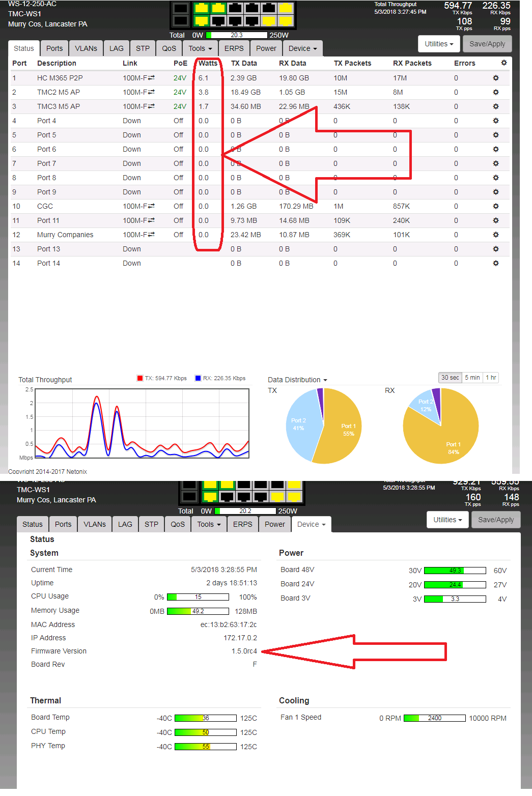Open the gear icon for Port 14
Screen dimensions: 532x796
[496, 263]
